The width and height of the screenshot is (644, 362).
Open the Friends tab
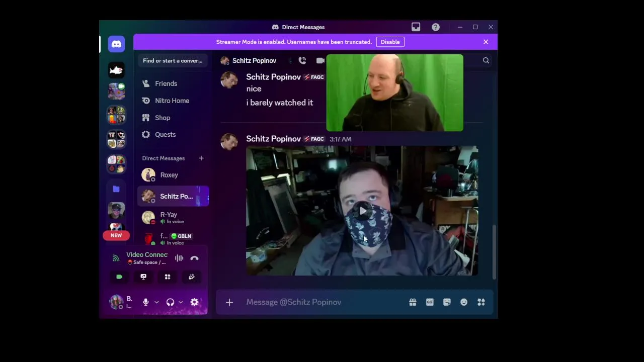173,83
